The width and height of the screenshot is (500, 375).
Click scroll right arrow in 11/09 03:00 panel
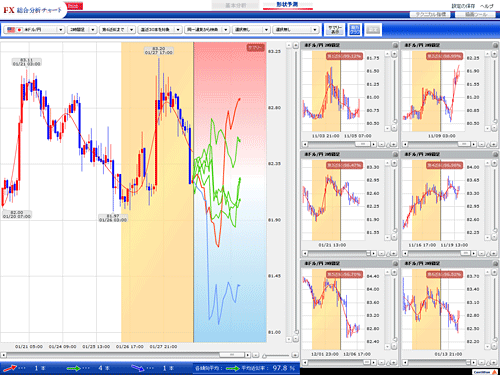click(474, 144)
